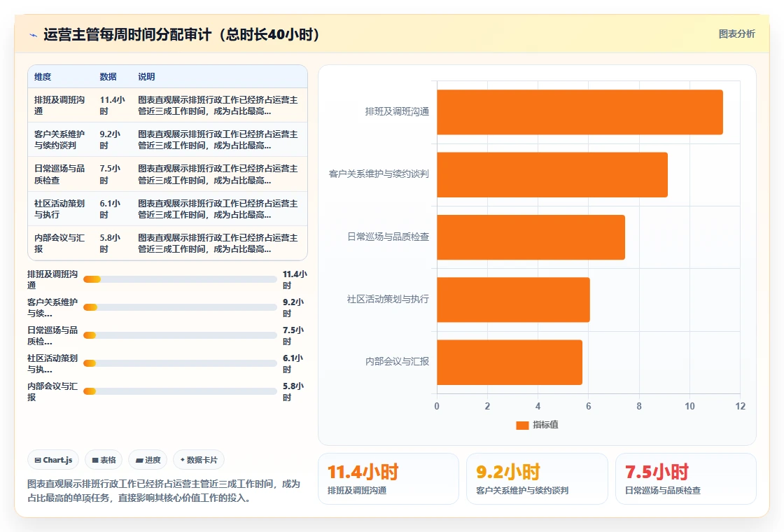The width and height of the screenshot is (784, 532).
Task: Click the 数据卡片 tag chip
Action: 199,460
